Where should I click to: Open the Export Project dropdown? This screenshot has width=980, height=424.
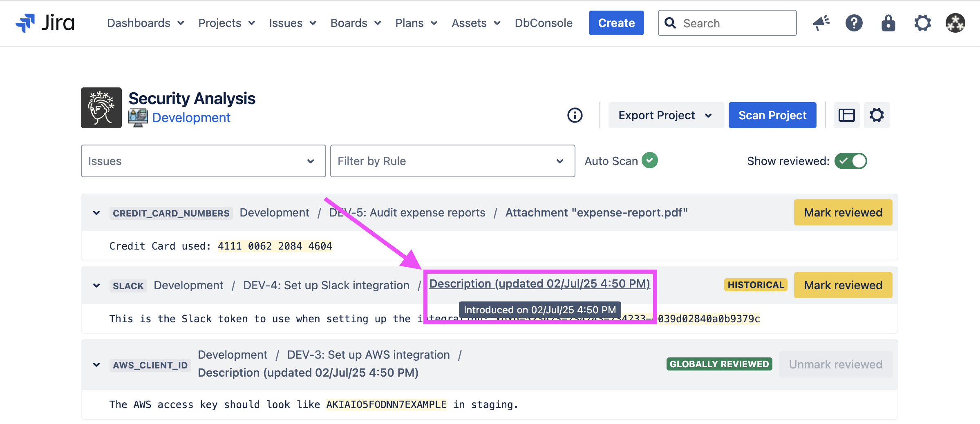(x=665, y=115)
